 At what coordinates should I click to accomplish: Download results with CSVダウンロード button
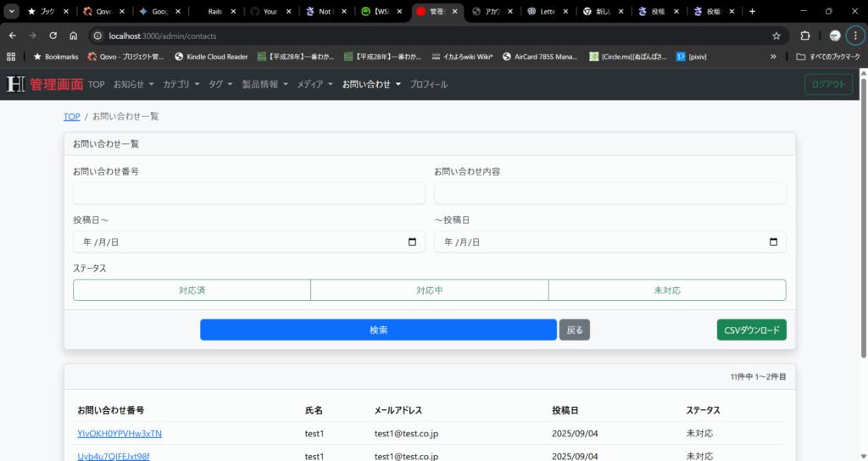pyautogui.click(x=751, y=330)
